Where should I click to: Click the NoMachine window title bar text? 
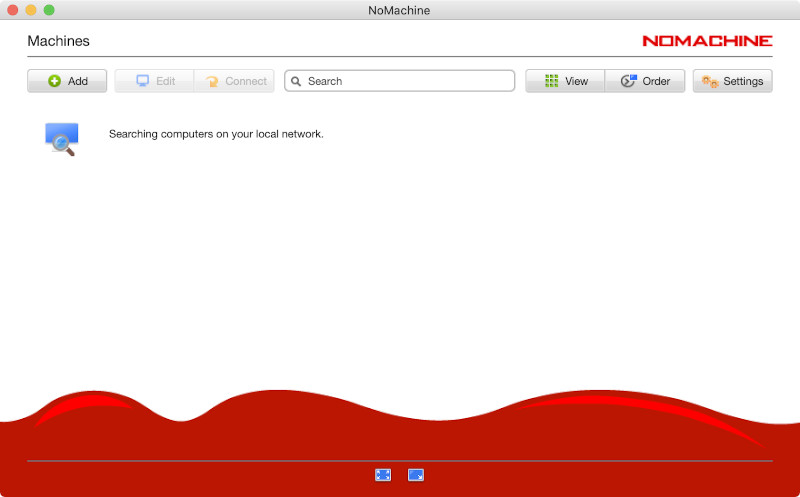click(399, 10)
